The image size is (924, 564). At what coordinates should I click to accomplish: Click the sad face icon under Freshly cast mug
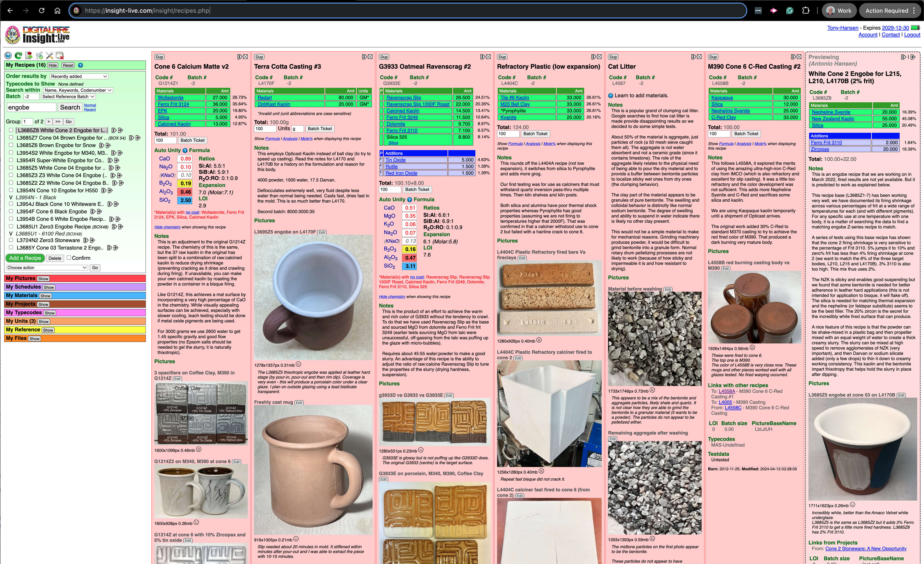pos(296,539)
